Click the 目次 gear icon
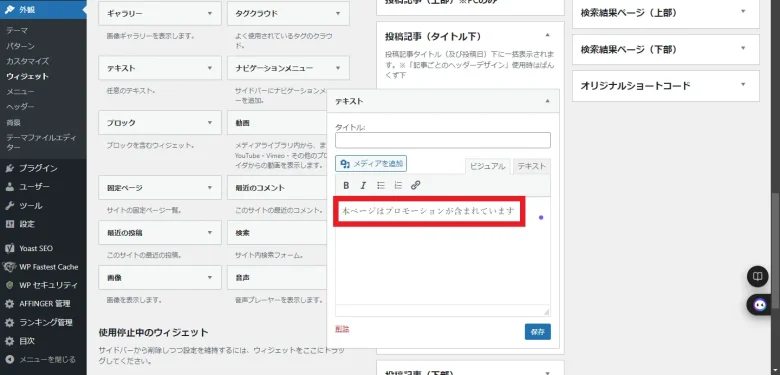The image size is (780, 375). tap(9, 341)
